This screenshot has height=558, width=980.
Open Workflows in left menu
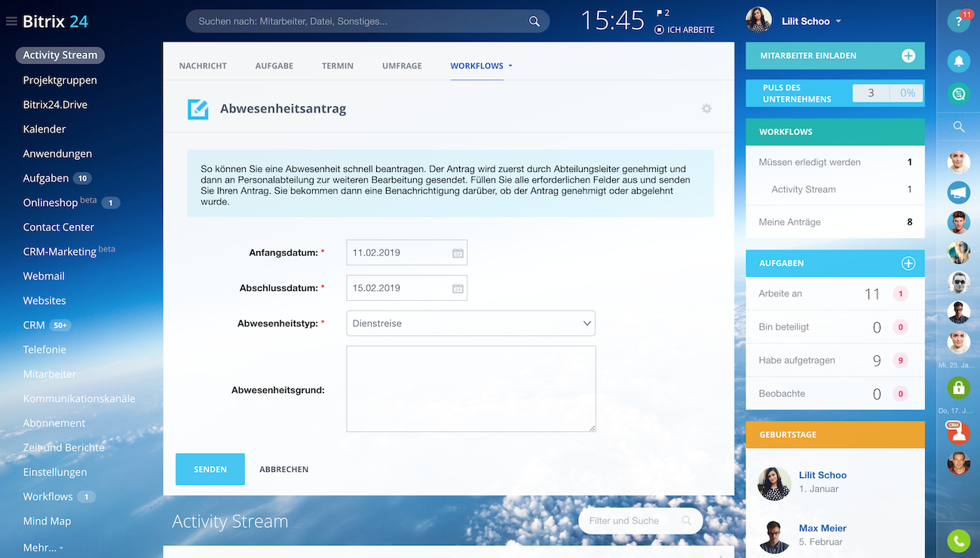tap(47, 497)
